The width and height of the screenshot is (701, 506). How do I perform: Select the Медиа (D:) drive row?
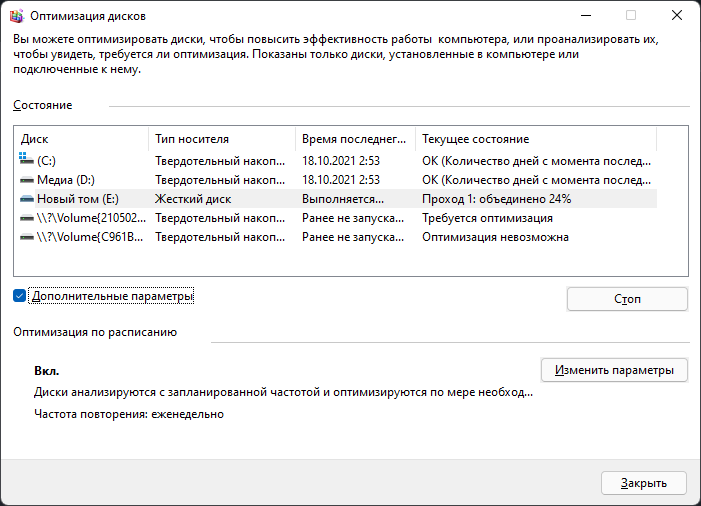pos(336,180)
